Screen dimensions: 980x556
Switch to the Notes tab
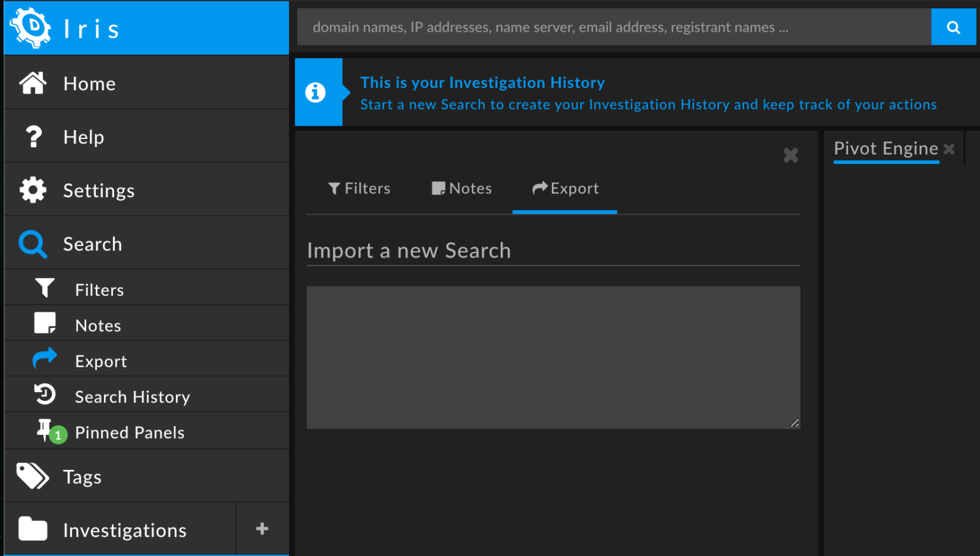[x=462, y=189]
